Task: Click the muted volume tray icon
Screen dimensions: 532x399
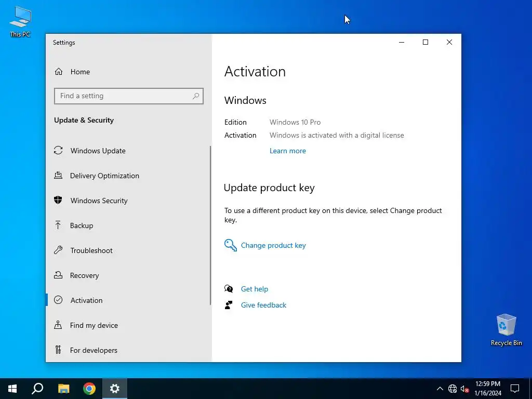Action: pos(464,389)
